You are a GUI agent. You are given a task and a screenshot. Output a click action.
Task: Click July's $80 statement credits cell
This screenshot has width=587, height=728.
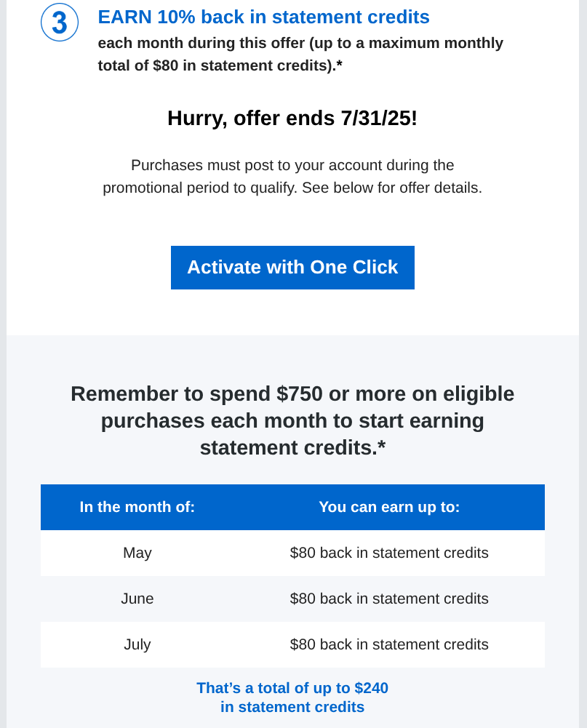389,644
